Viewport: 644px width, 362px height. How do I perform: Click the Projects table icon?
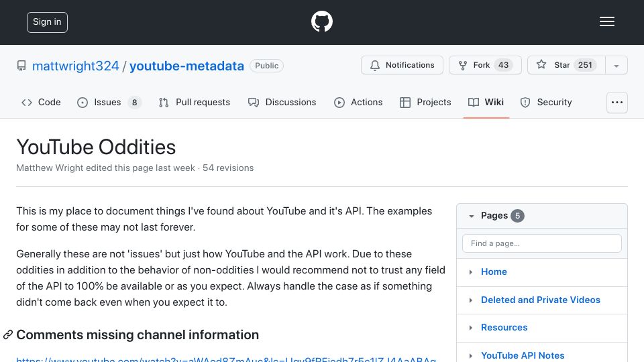(x=405, y=102)
